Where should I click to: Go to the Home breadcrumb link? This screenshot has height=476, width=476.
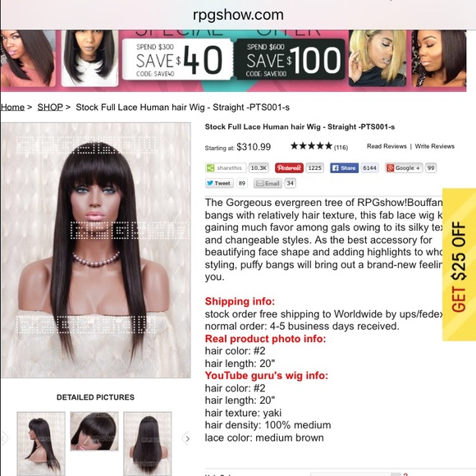[x=12, y=108]
